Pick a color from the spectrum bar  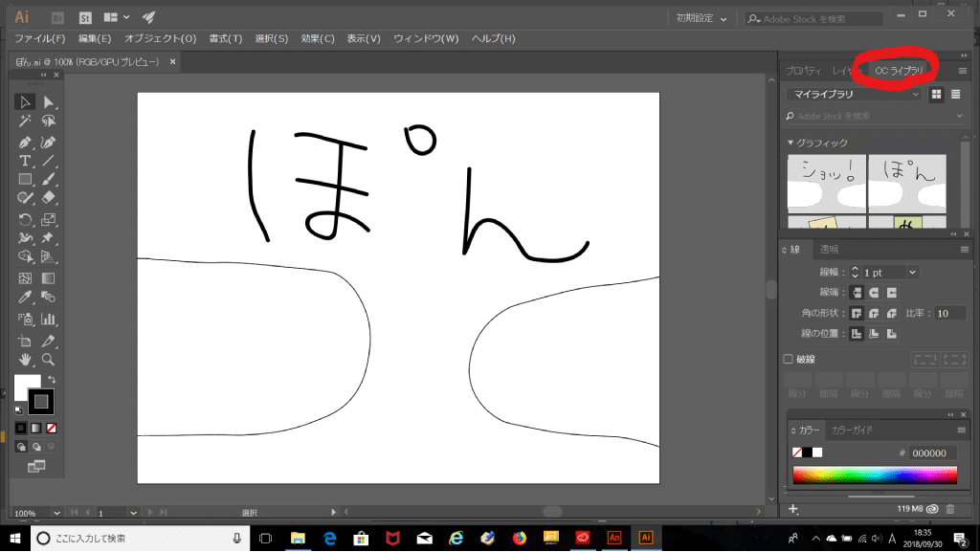[x=874, y=475]
